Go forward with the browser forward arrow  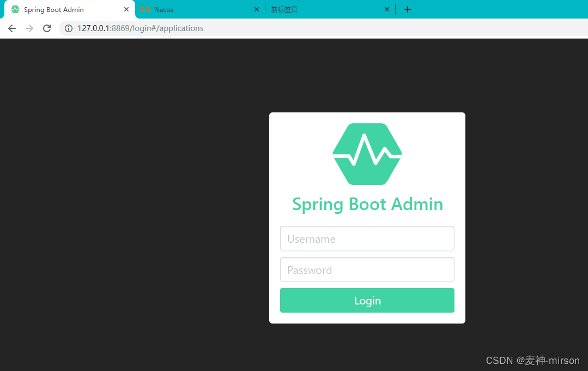[29, 28]
